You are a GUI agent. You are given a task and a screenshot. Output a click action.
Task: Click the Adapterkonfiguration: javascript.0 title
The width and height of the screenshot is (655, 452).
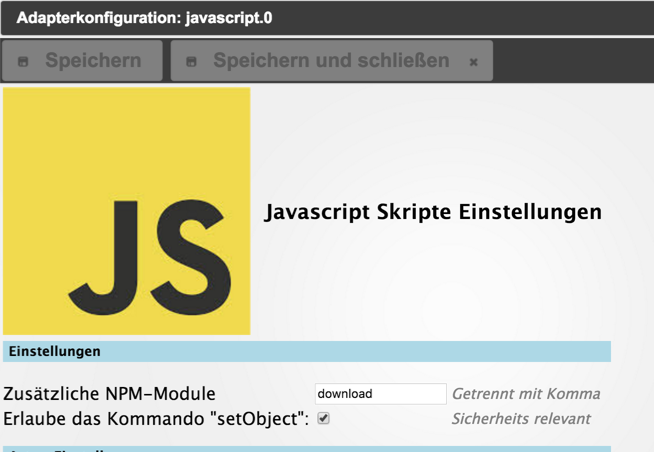point(145,18)
